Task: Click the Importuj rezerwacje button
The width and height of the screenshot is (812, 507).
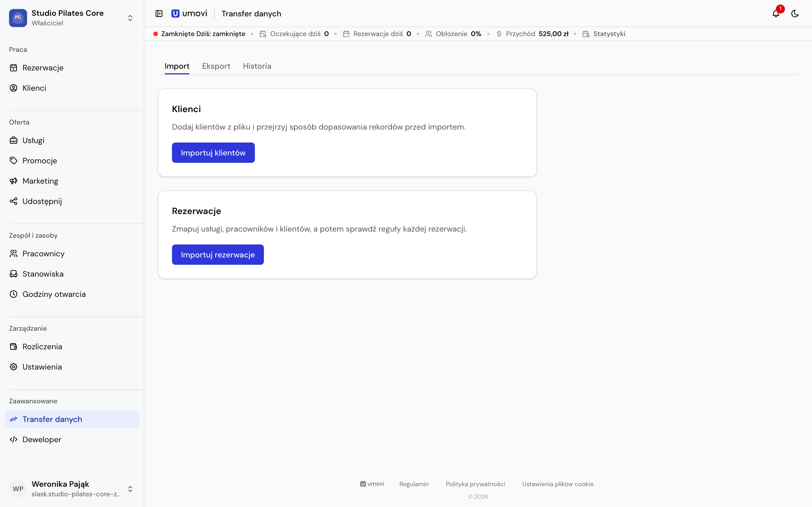Action: coord(218,255)
